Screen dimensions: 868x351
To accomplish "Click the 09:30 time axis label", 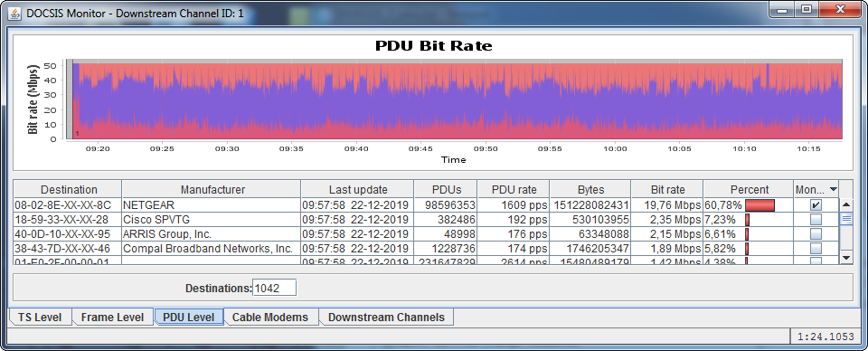I will point(227,149).
